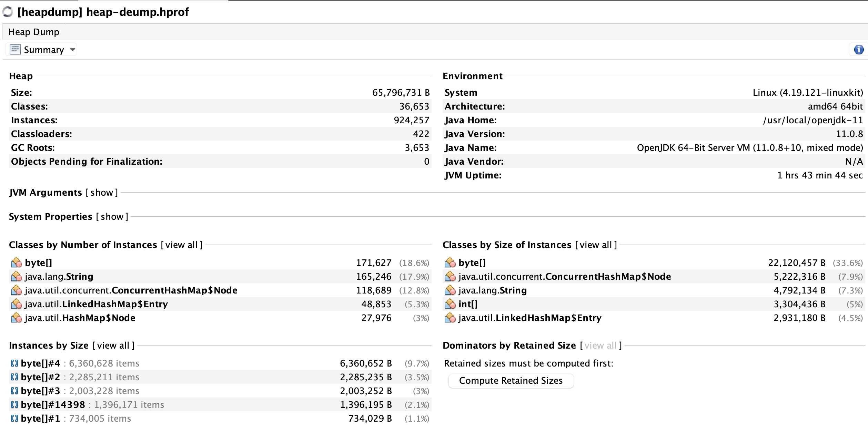Click the blue info icon at top right
The width and height of the screenshot is (868, 443).
point(858,50)
